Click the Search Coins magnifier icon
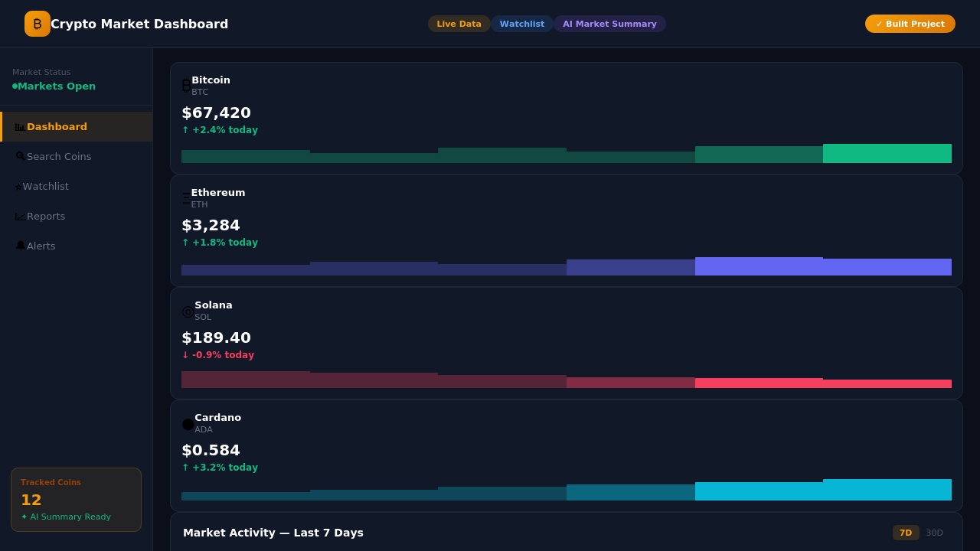980x551 pixels. tap(20, 156)
